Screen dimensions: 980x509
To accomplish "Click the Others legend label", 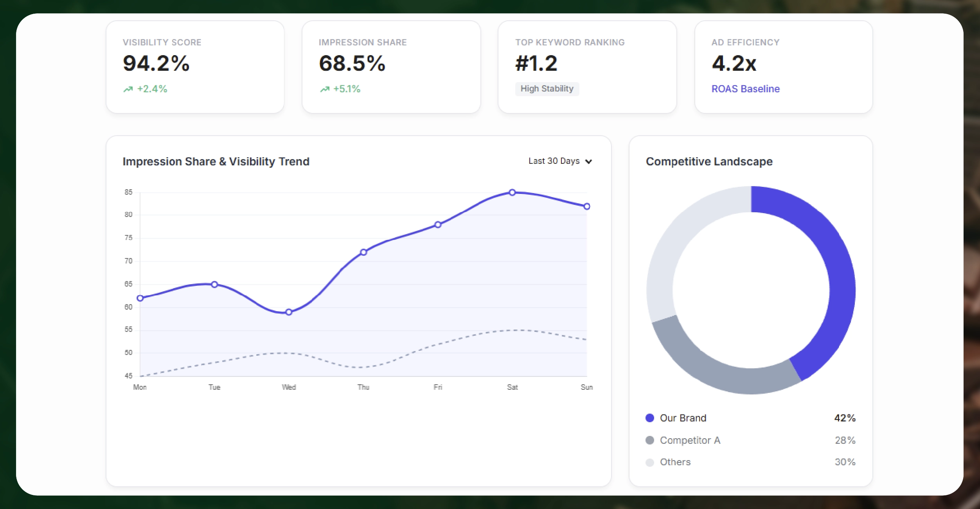I will (675, 462).
